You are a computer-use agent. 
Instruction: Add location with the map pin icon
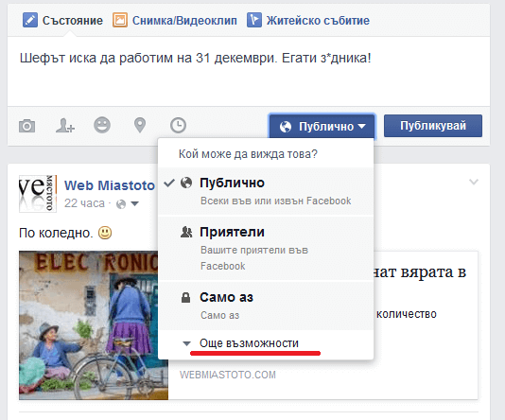[x=140, y=125]
